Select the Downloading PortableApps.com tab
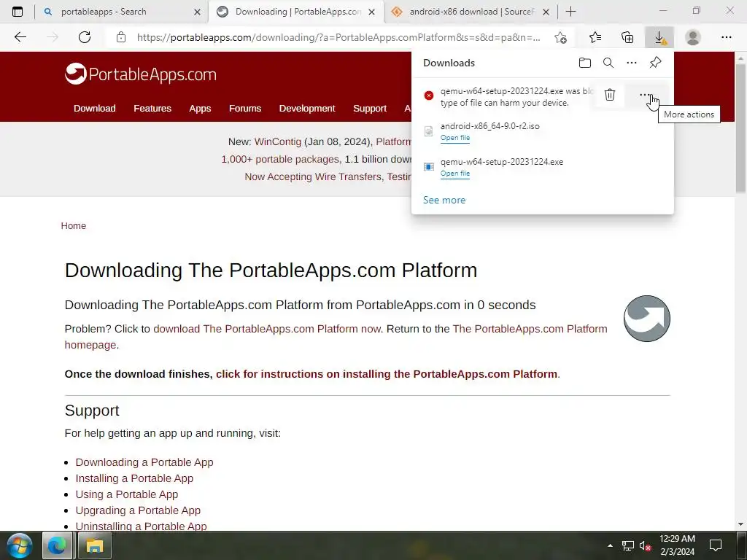This screenshot has height=560, width=747. tap(296, 12)
